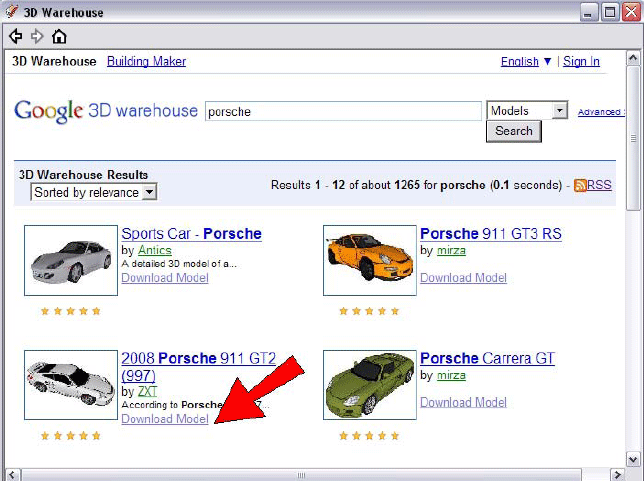
Task: Click the vertical scrollbar up arrow
Action: [633, 58]
